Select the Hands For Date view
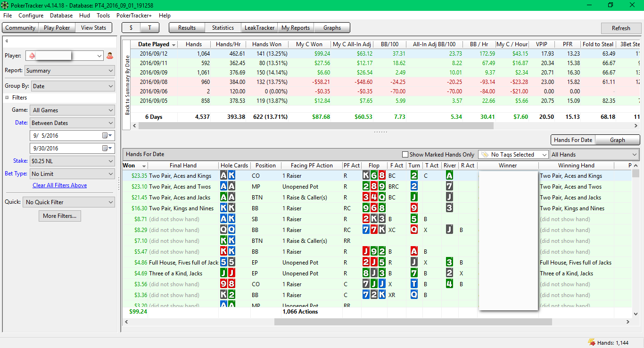Viewport: 644px width, 348px height. pos(573,140)
